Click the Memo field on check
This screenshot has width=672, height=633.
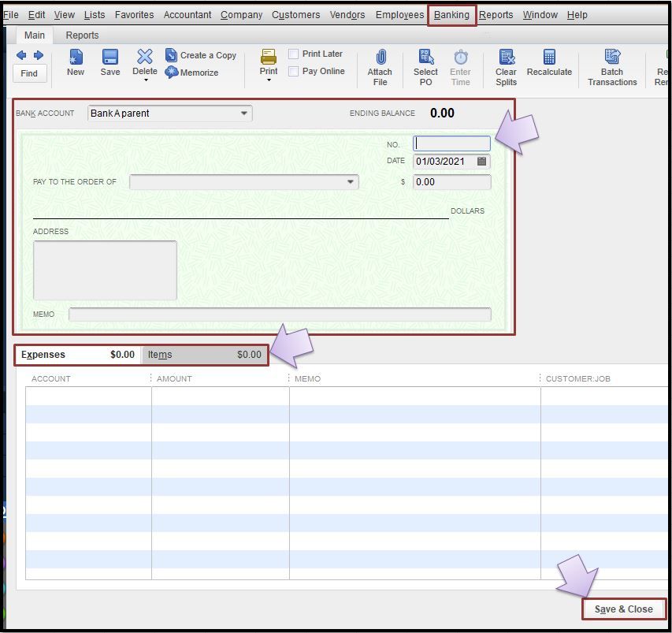[x=280, y=315]
